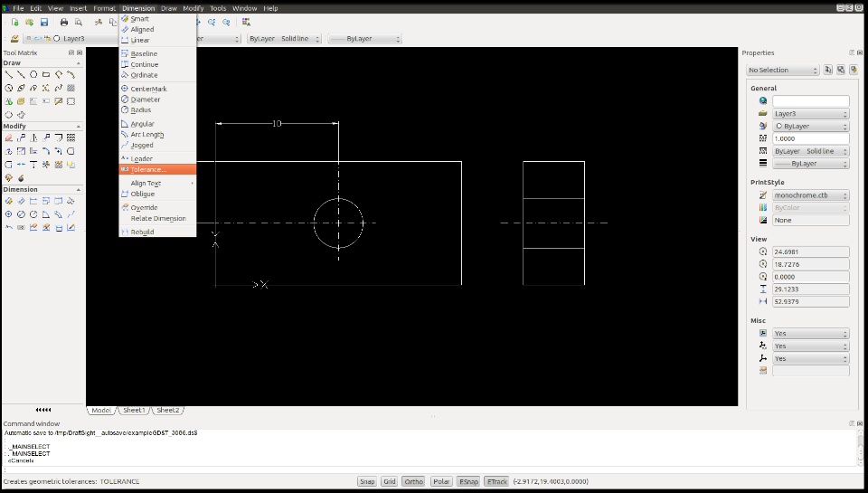Switch to the Sheet2 tab

[168, 410]
